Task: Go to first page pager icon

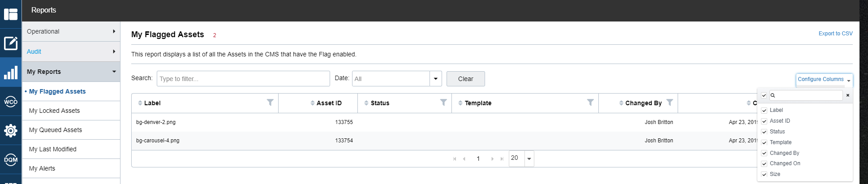Action: [455, 159]
